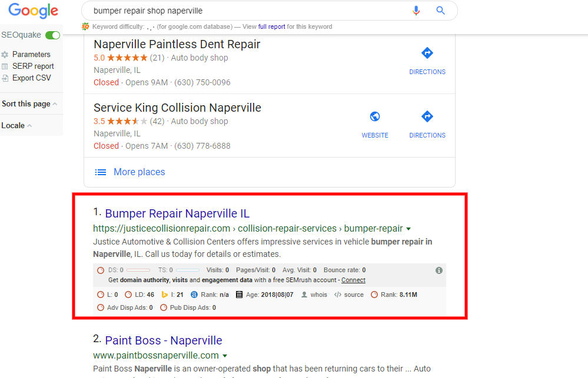Click the Alexa rank icon
The image size is (588, 378).
click(194, 295)
